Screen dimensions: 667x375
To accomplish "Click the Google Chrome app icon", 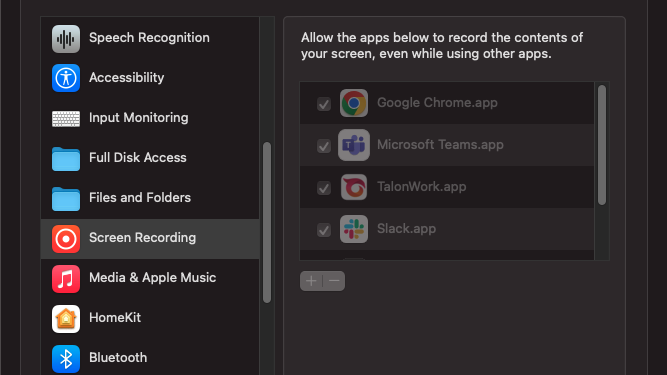I will pos(353,103).
